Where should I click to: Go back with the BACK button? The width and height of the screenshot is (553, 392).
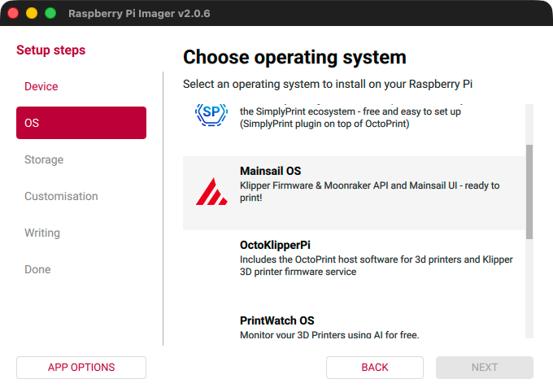click(375, 368)
